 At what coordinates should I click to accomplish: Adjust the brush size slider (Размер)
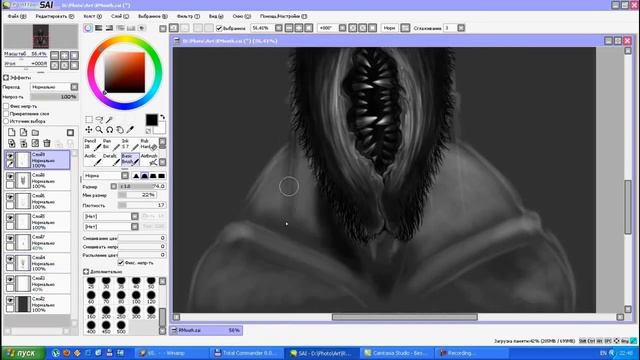pyautogui.click(x=142, y=186)
